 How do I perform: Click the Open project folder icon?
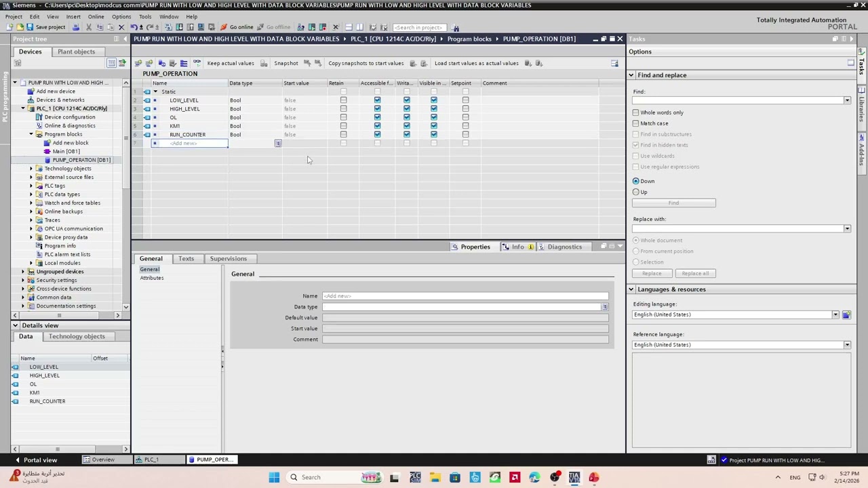(x=20, y=27)
